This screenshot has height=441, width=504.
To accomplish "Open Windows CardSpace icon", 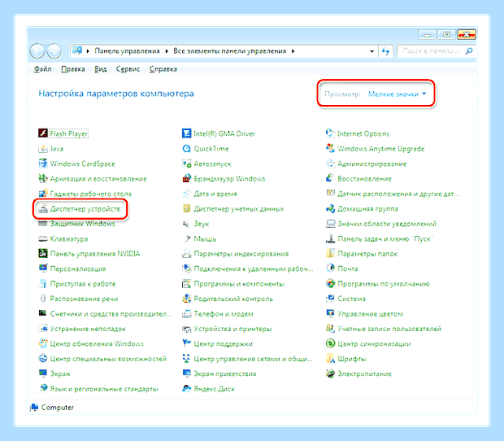I will pos(43,164).
